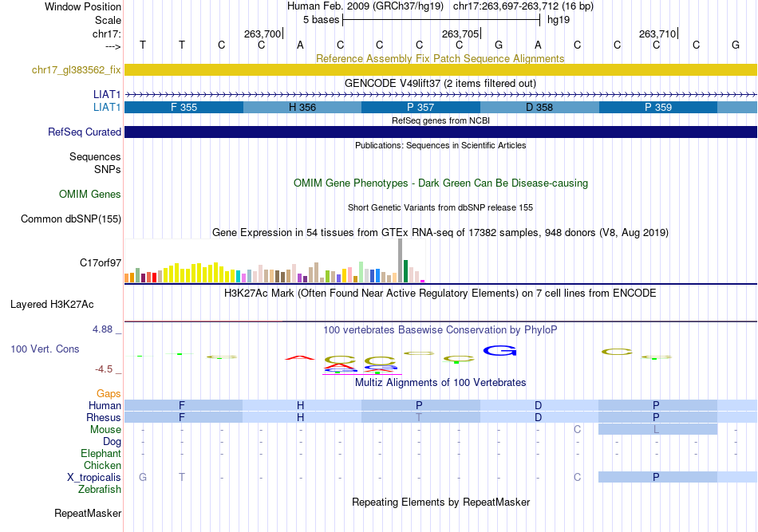Image resolution: width=758 pixels, height=532 pixels.
Task: Click the SNPs label
Action: click(108, 170)
